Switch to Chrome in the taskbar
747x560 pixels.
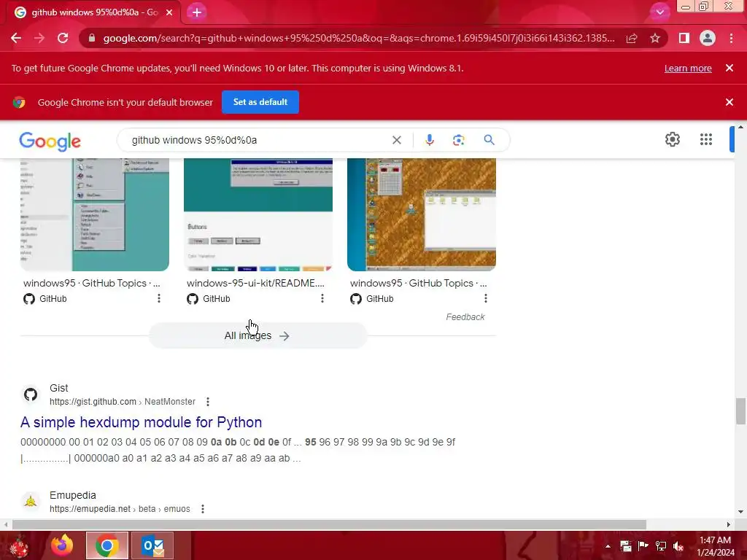pyautogui.click(x=107, y=545)
